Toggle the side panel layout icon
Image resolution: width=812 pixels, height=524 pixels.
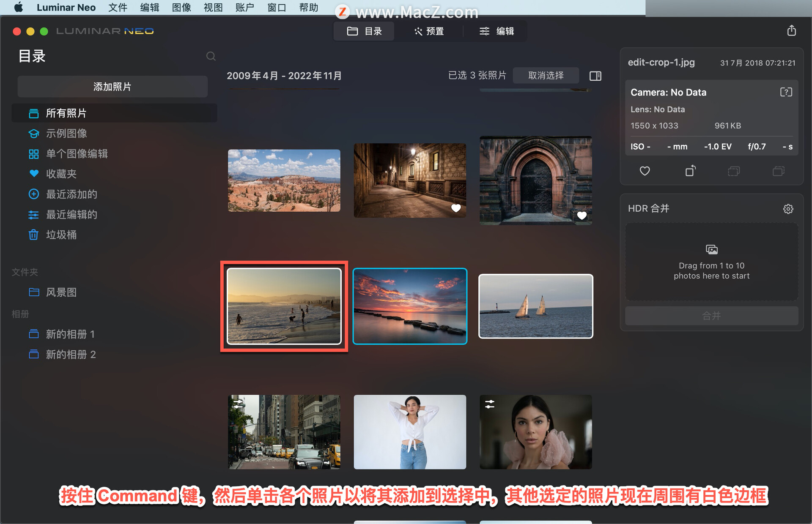(595, 76)
